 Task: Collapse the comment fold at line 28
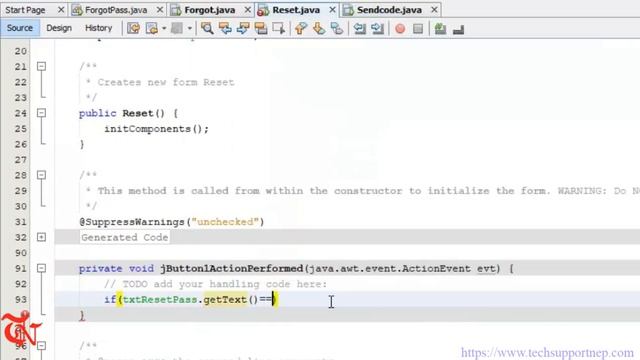[x=41, y=175]
